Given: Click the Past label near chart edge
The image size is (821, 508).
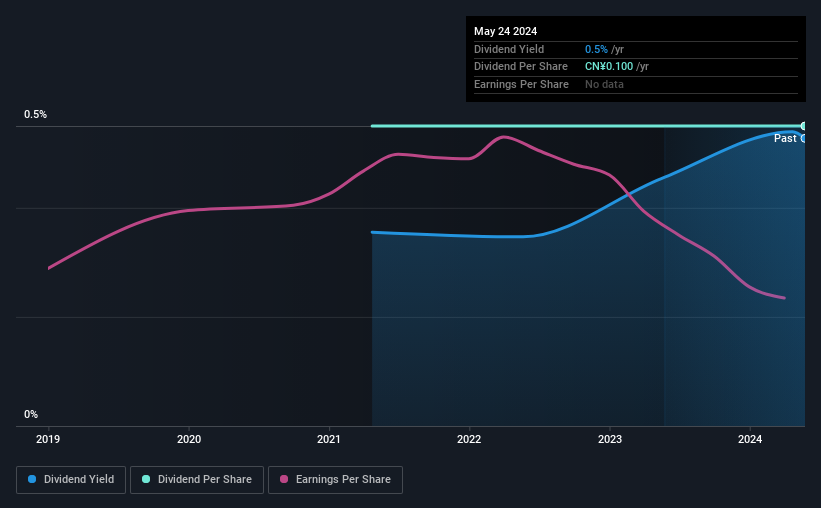Looking at the screenshot, I should [785, 138].
